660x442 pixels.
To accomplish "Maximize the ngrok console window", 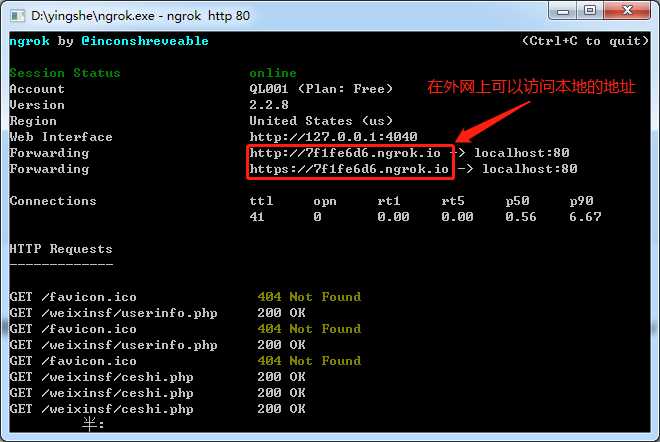I will (590, 11).
